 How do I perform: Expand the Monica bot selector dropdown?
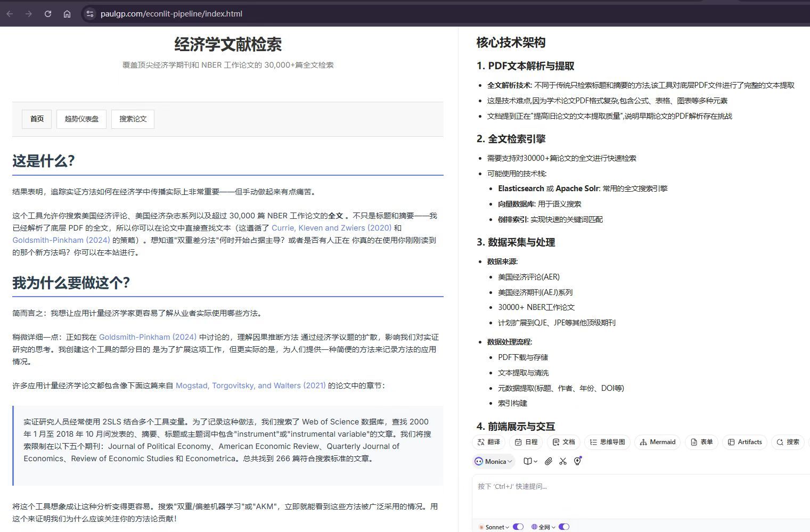[494, 461]
